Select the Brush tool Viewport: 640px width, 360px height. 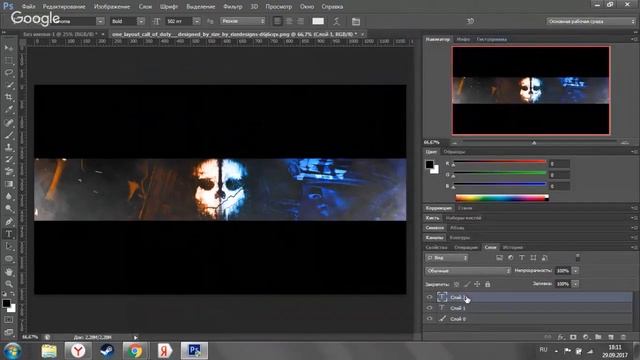[x=9, y=135]
